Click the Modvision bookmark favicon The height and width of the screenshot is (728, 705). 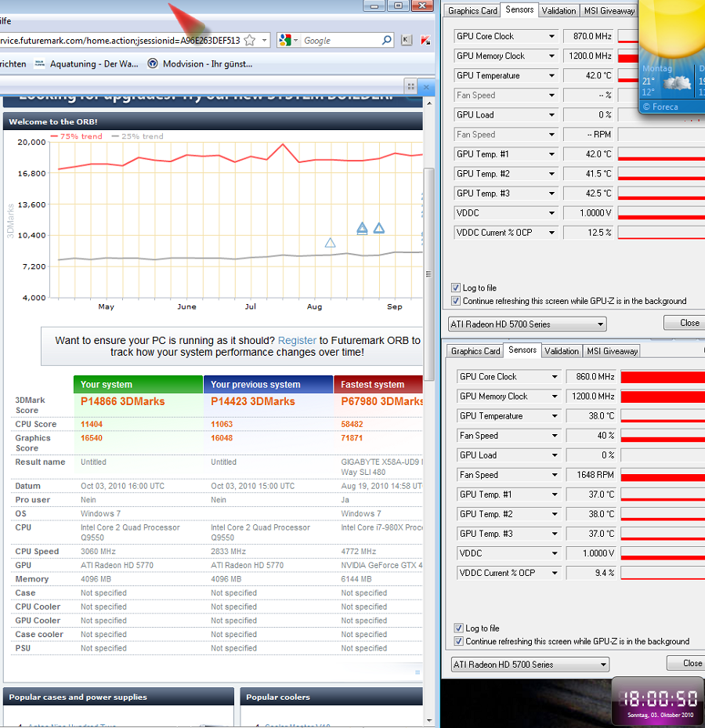pyautogui.click(x=153, y=63)
